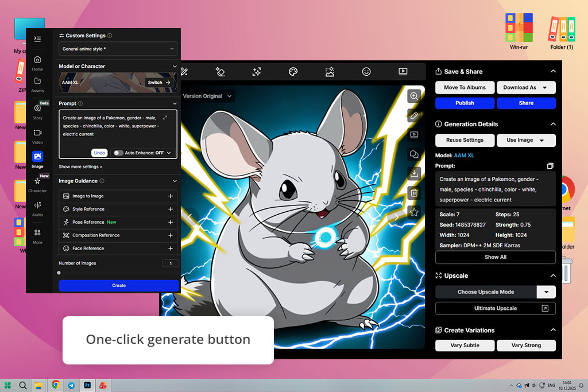
Task: Click the Number of Images slider handle
Action: click(x=59, y=273)
